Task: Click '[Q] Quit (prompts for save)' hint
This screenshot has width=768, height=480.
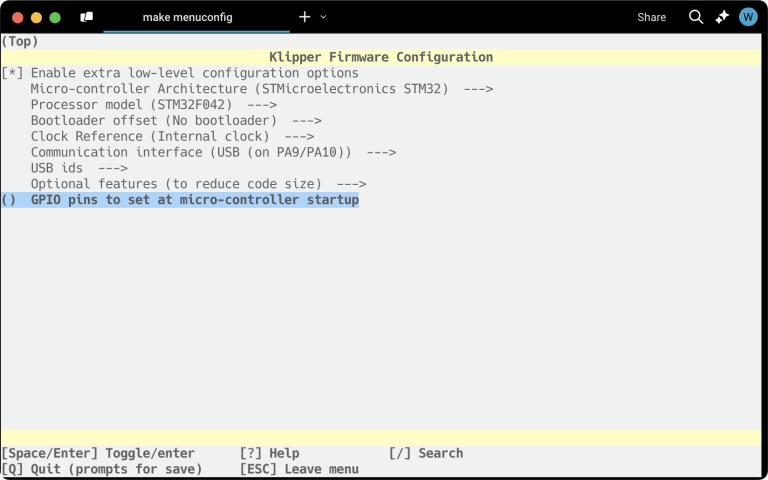Action: click(101, 469)
